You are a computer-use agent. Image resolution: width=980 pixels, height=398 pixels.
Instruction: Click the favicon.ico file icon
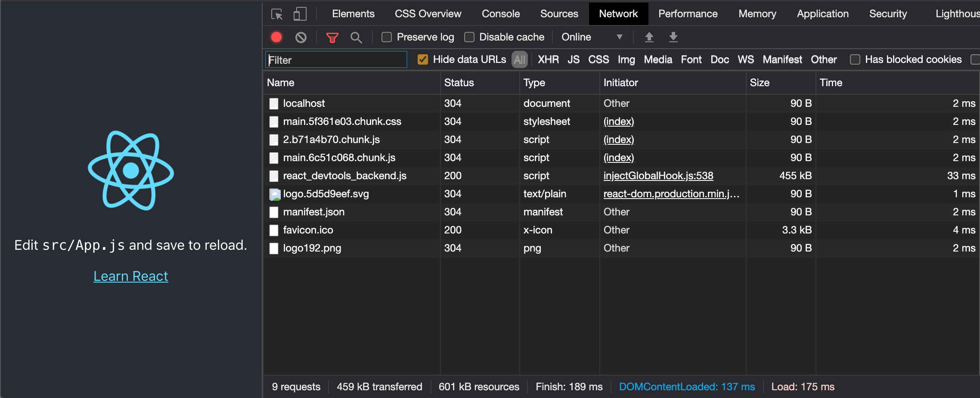point(274,230)
